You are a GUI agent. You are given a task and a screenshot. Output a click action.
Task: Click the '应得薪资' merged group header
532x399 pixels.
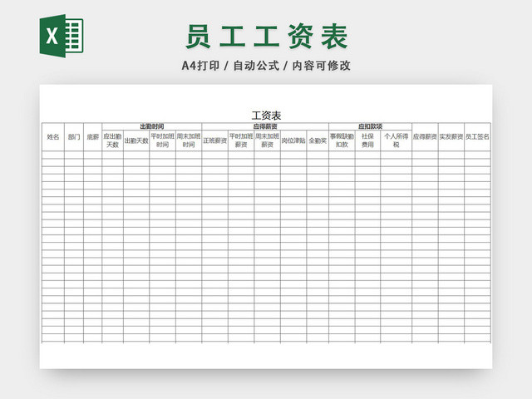[265, 126]
